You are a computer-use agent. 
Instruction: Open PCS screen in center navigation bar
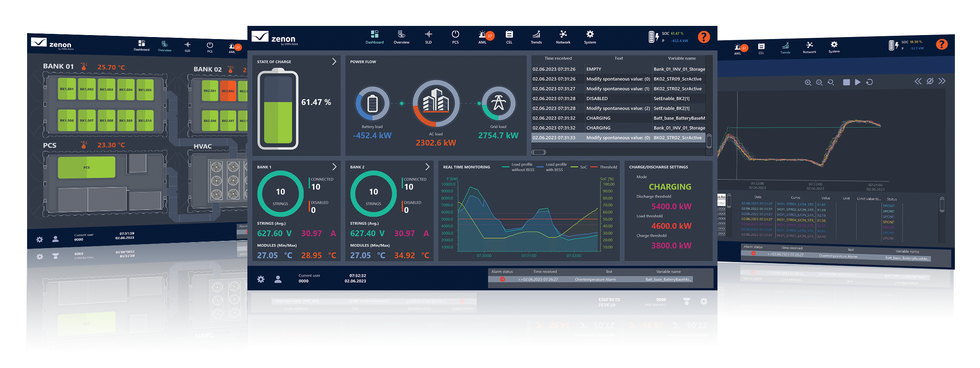[455, 37]
